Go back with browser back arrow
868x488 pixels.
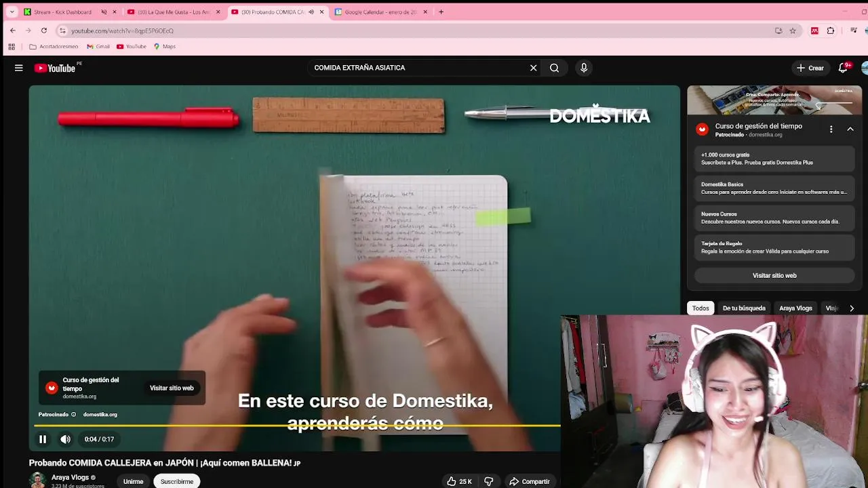click(12, 30)
